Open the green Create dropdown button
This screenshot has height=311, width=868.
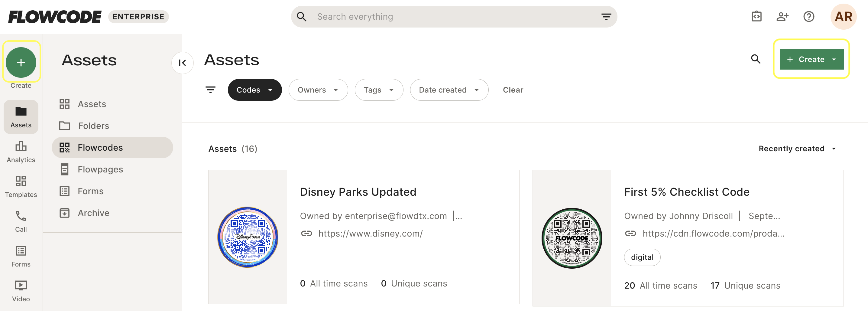click(x=811, y=59)
